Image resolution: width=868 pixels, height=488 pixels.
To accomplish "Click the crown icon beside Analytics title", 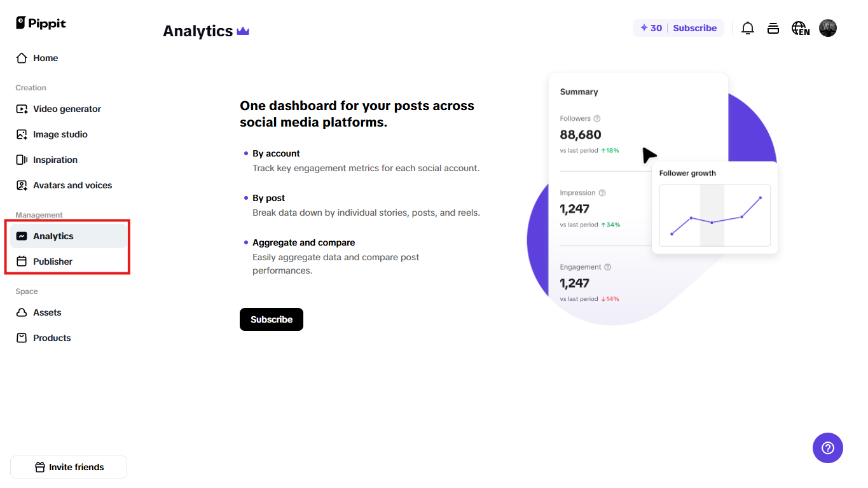I will pos(242,30).
